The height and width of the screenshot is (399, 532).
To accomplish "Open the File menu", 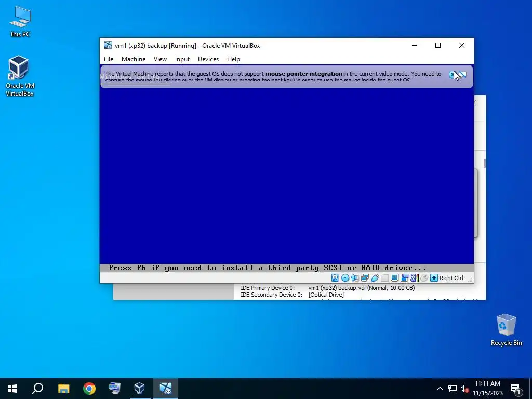I will click(x=109, y=59).
